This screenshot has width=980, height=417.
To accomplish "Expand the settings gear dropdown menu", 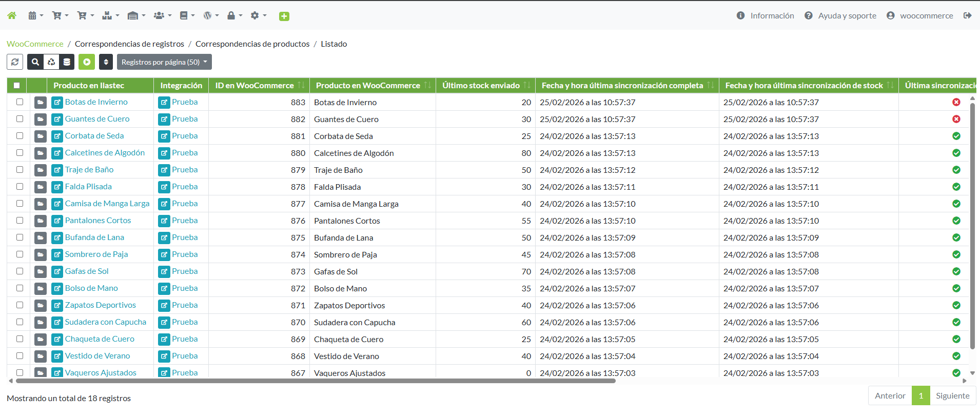I will (x=258, y=15).
